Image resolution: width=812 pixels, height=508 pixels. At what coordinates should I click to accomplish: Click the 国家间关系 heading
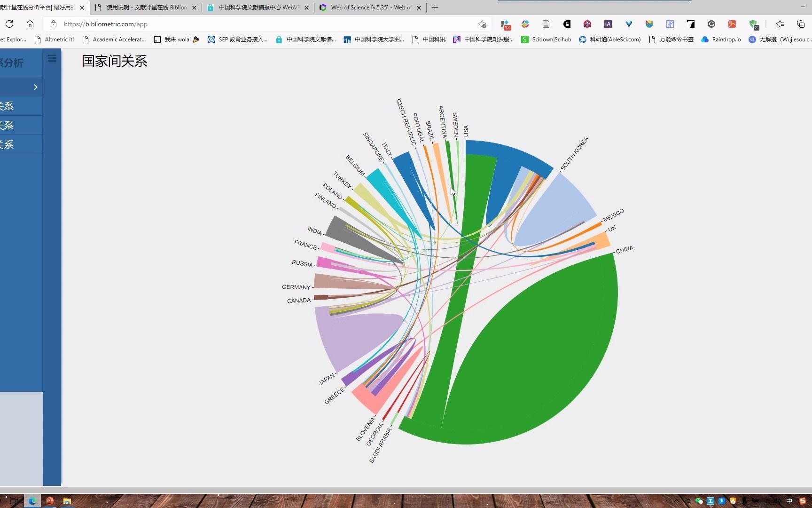(x=115, y=61)
